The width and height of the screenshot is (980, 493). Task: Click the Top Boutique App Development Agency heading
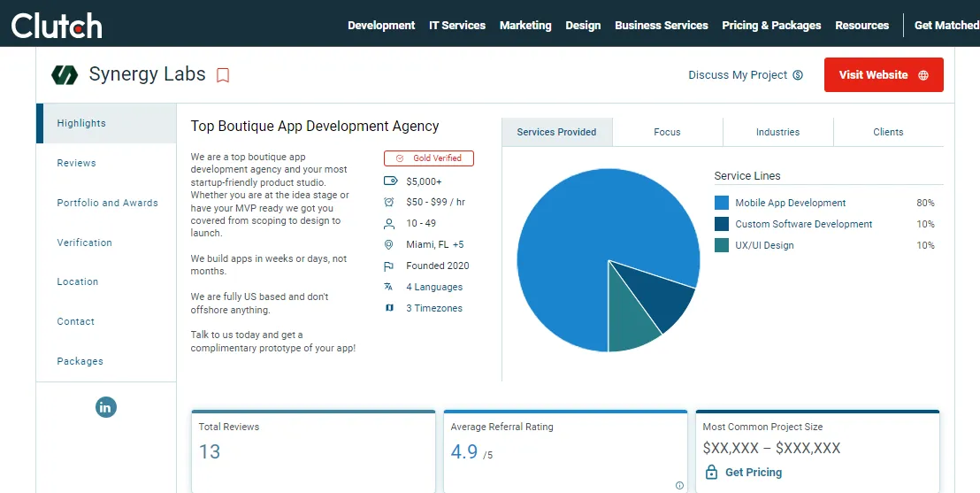coord(314,127)
